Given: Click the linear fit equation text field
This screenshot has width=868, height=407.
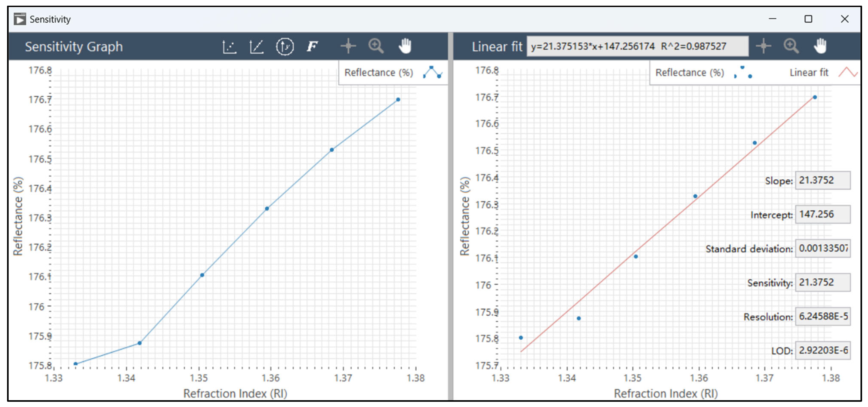Looking at the screenshot, I should (637, 46).
